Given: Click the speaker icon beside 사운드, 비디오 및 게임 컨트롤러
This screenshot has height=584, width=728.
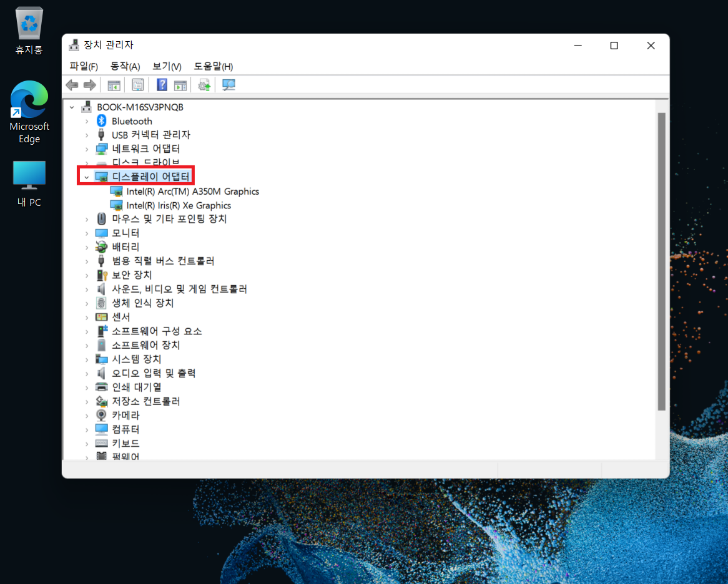Looking at the screenshot, I should [101, 289].
